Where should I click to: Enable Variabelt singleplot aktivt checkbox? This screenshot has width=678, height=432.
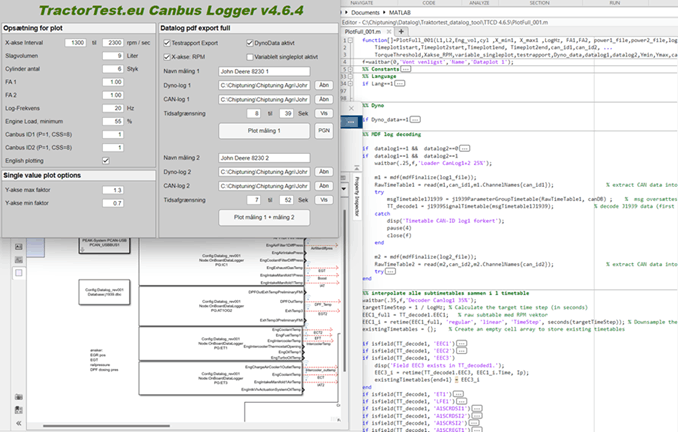(249, 57)
